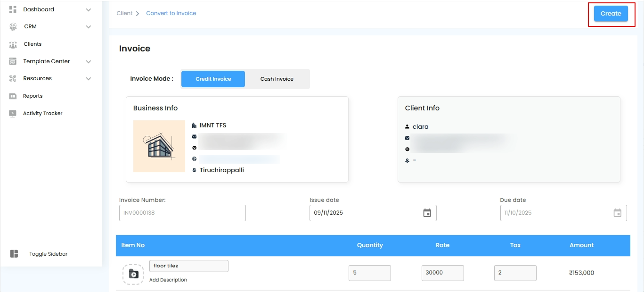Switch to Cash Invoice mode
This screenshot has height=292, width=644.
277,79
